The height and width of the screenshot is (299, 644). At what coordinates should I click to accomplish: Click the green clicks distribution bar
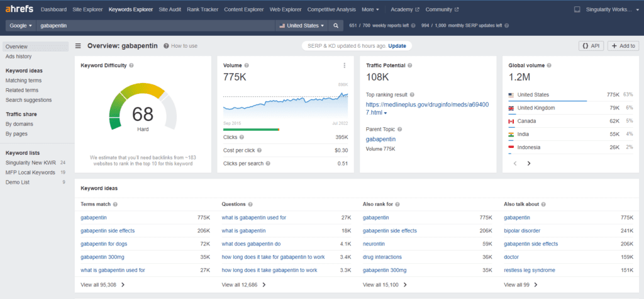coord(250,130)
